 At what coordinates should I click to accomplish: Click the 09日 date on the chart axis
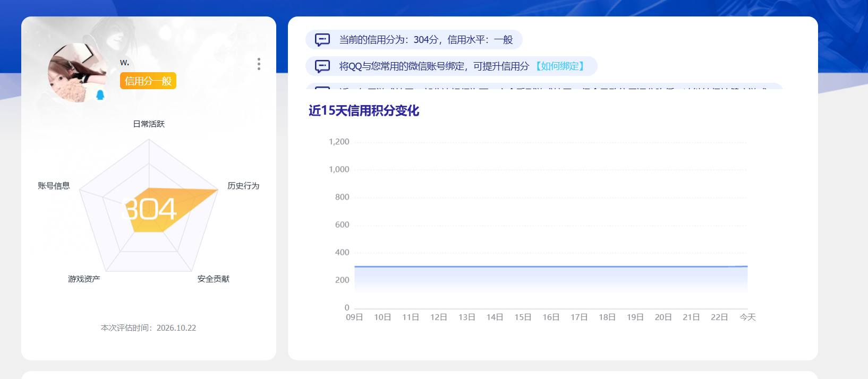(354, 317)
